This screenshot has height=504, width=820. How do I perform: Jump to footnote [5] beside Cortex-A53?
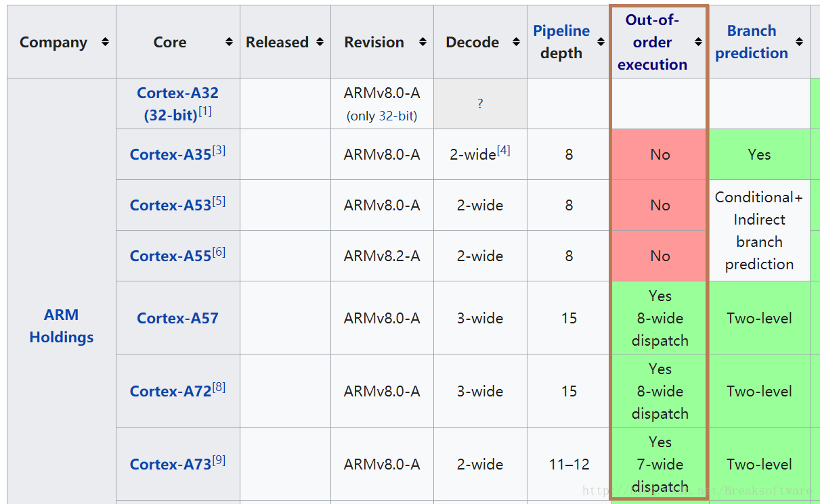pyautogui.click(x=219, y=201)
